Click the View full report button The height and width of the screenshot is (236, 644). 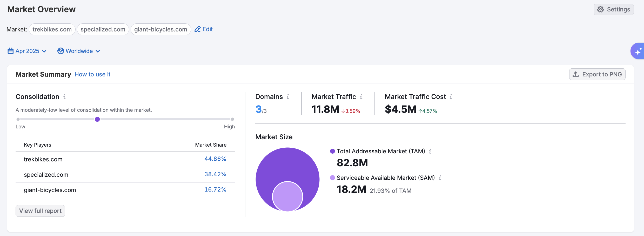pos(40,211)
